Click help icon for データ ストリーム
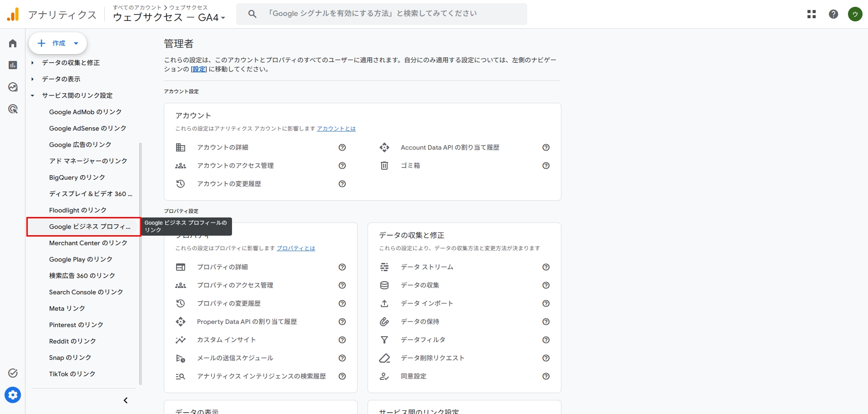 pos(546,267)
